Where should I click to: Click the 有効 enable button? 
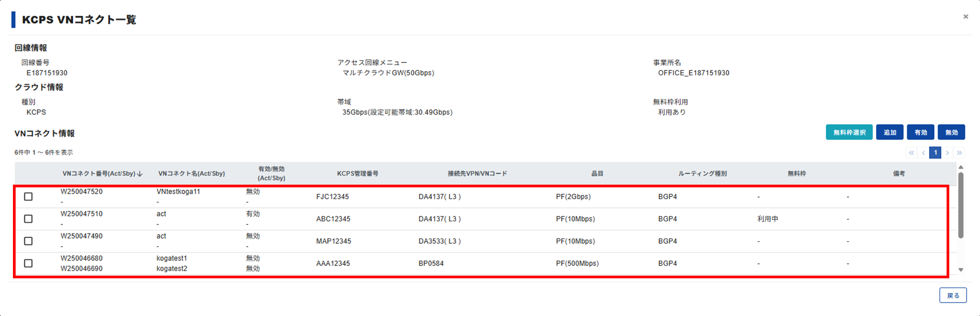point(921,132)
